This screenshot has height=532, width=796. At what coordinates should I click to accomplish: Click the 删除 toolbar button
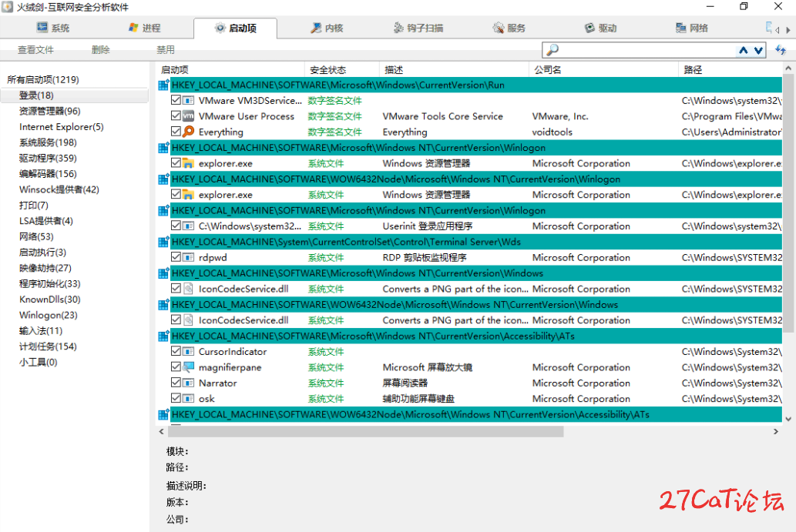(x=100, y=50)
